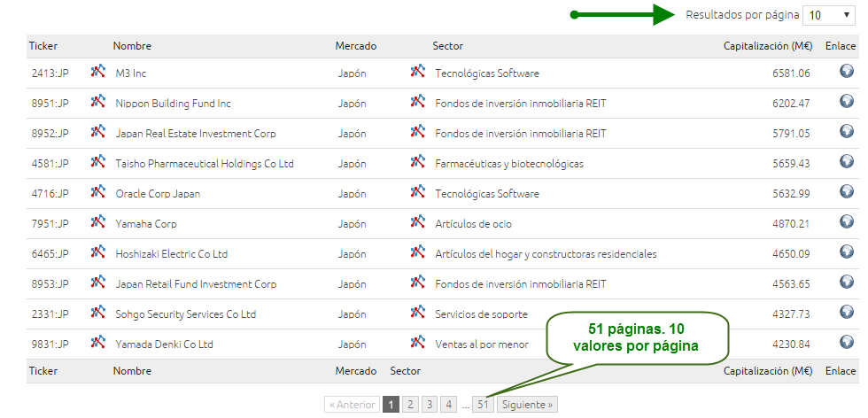Open the globe link for Hoshizaki Electric

pos(847,252)
